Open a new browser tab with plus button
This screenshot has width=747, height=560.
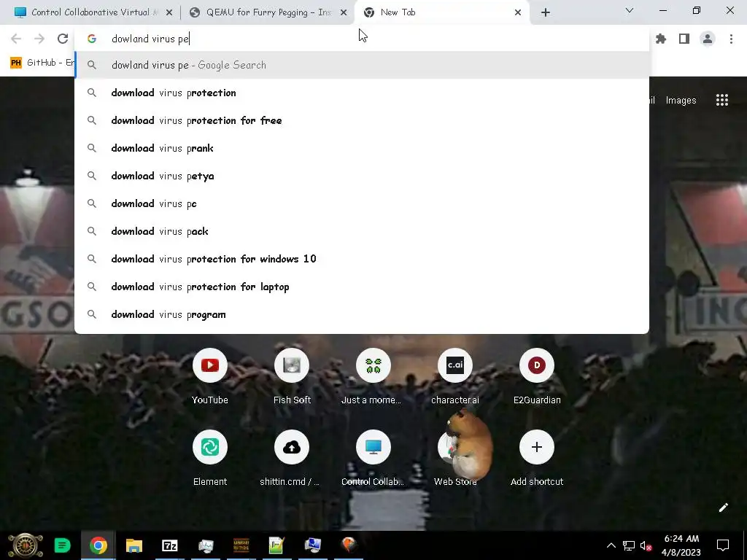coord(546,13)
